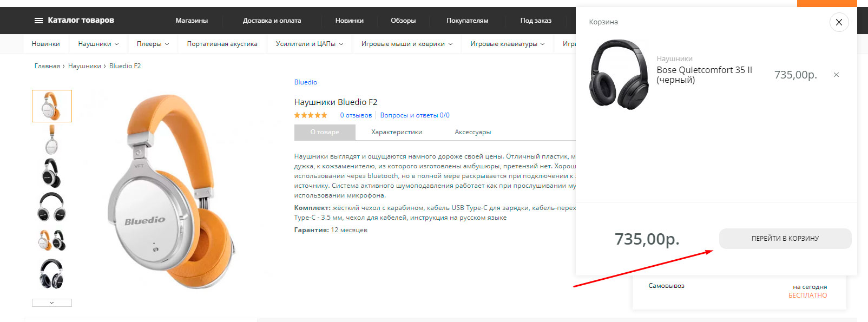Click the five-star rating icons
The image size is (868, 322).
coord(311,115)
